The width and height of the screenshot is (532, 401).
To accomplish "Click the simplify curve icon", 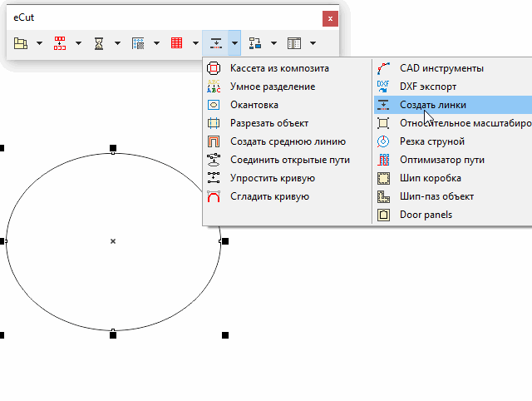I will 214,178.
